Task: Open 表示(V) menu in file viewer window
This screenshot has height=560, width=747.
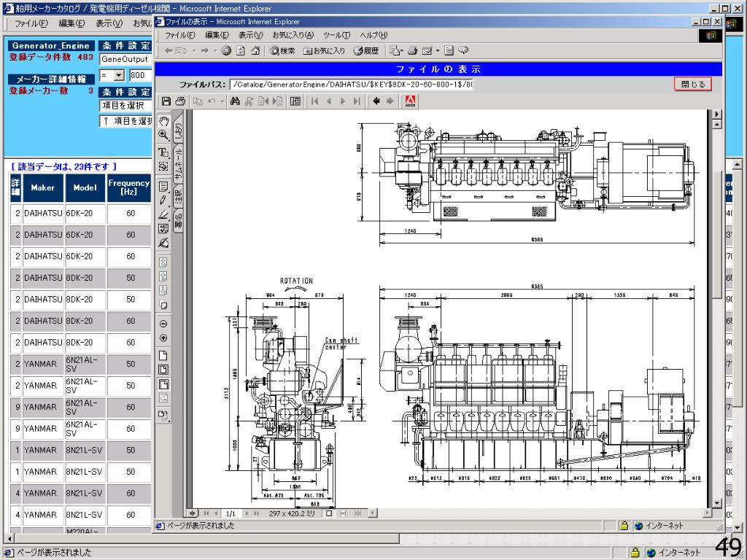Action: 251,35
